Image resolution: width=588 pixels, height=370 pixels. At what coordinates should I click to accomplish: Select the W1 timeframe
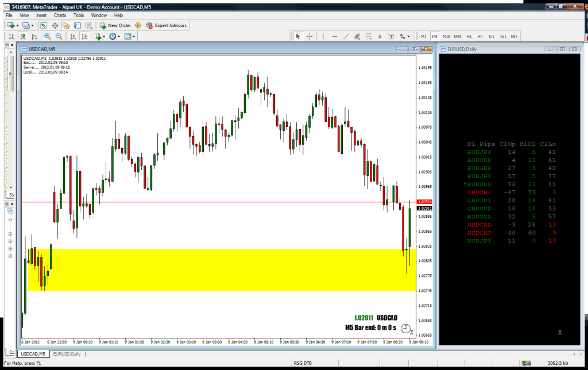pyautogui.click(x=503, y=36)
